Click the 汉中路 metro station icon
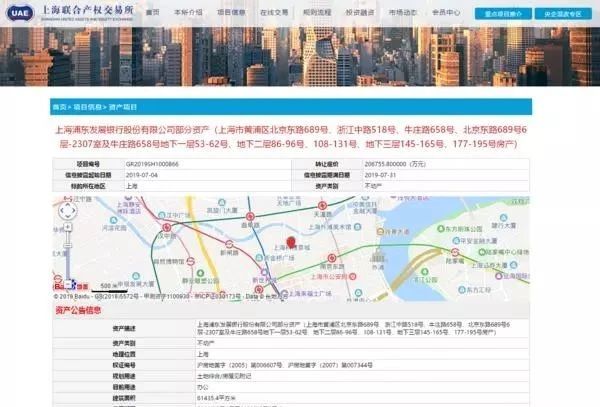The width and height of the screenshot is (600, 407). [x=166, y=228]
